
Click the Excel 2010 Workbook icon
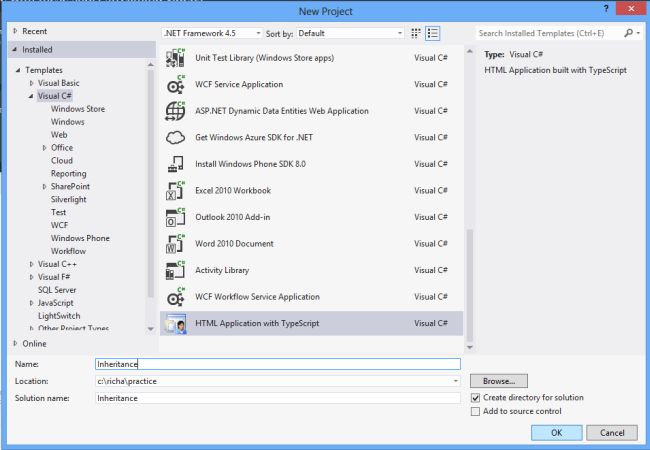[175, 191]
